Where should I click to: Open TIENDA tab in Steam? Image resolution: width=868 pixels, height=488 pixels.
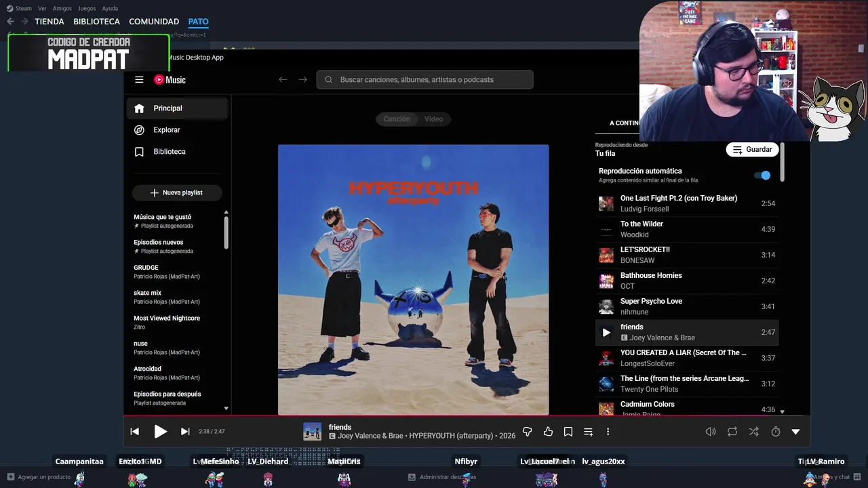coord(50,22)
